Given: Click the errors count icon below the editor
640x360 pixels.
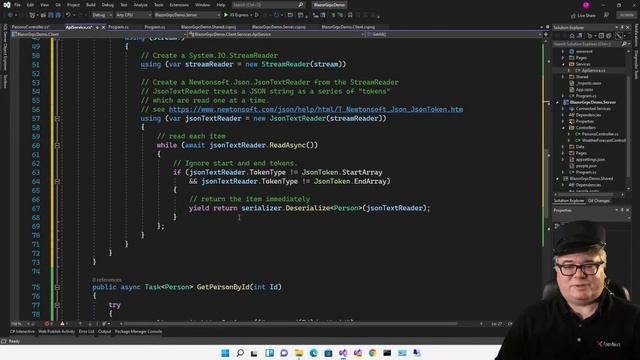Looking at the screenshot, I should point(48,324).
